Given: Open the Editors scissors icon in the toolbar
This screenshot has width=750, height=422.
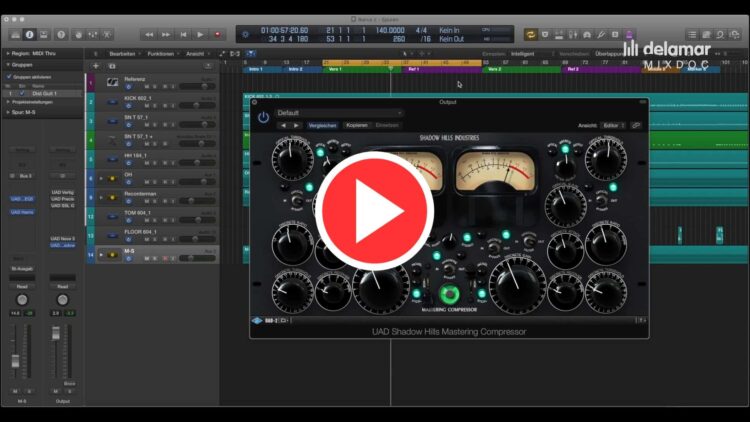Looking at the screenshot, I should (x=107, y=35).
